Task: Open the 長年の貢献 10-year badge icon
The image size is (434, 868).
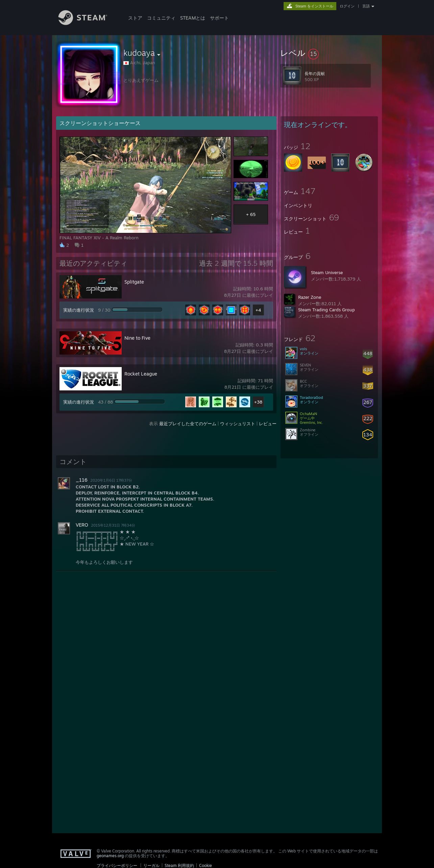Action: pyautogui.click(x=292, y=75)
